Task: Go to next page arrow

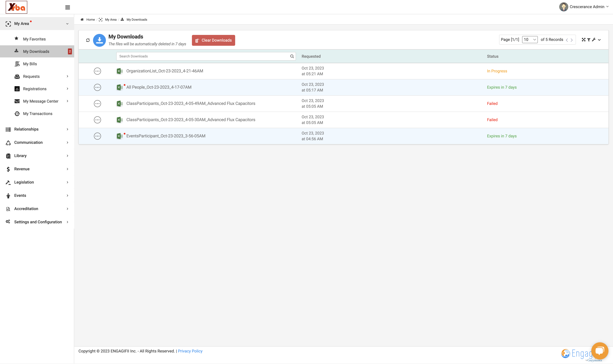Action: (x=572, y=40)
